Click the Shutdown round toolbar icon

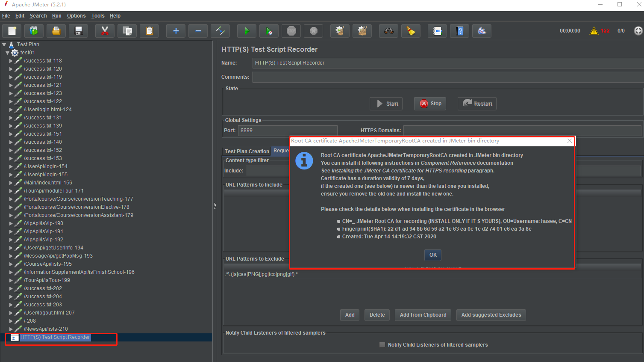pos(314,31)
